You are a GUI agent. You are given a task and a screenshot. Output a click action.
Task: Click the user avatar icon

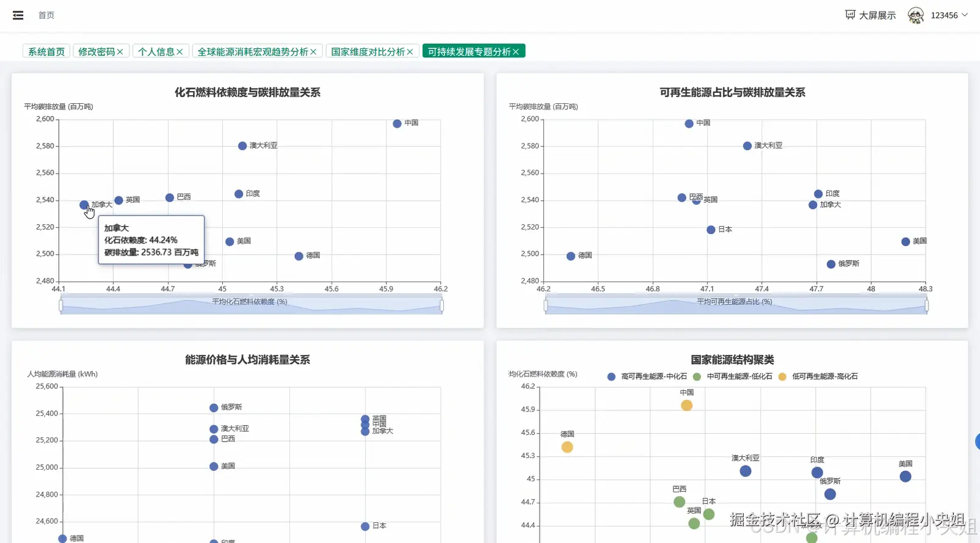point(916,15)
